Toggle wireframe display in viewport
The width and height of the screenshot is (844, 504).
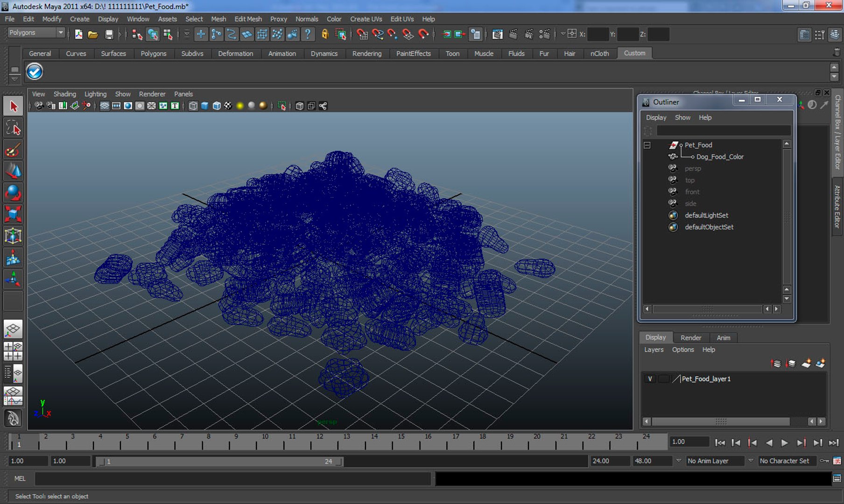[193, 106]
